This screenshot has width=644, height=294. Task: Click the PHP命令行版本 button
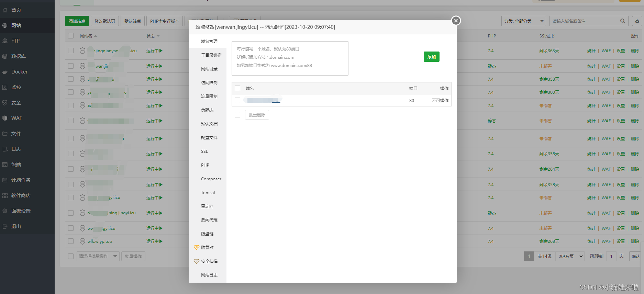(165, 21)
